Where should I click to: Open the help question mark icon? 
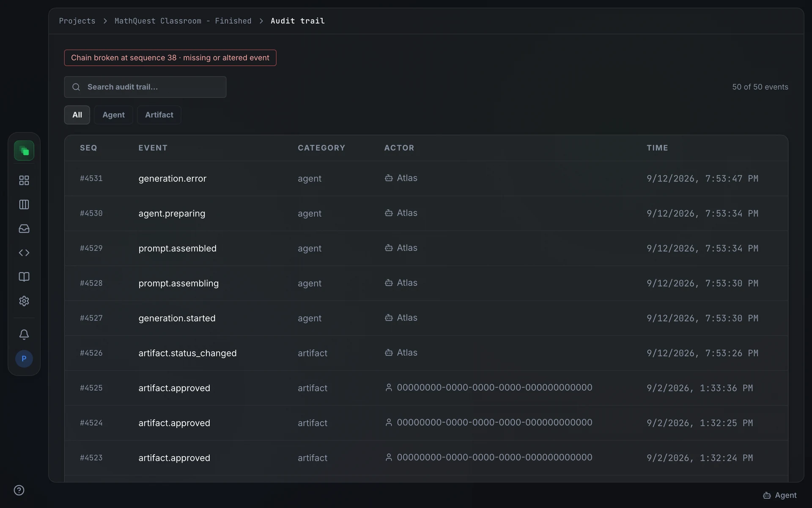coord(19,490)
